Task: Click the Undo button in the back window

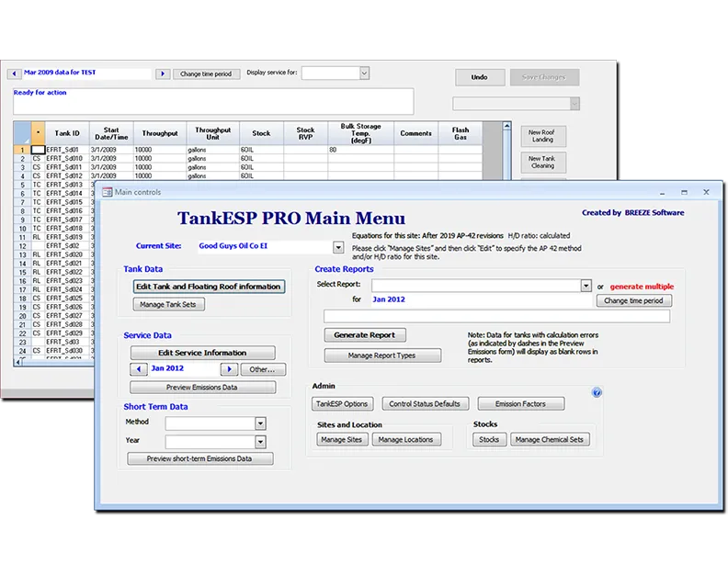Action: tap(480, 77)
